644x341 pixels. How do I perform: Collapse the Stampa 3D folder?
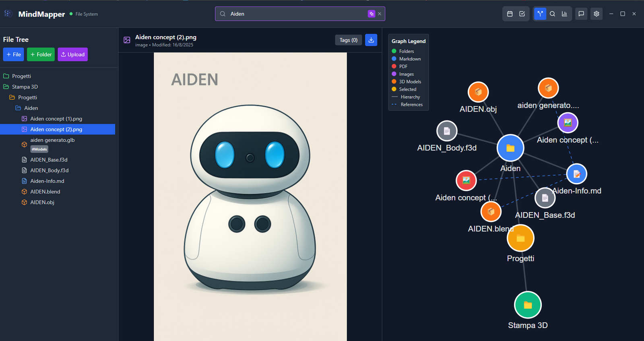tap(25, 87)
